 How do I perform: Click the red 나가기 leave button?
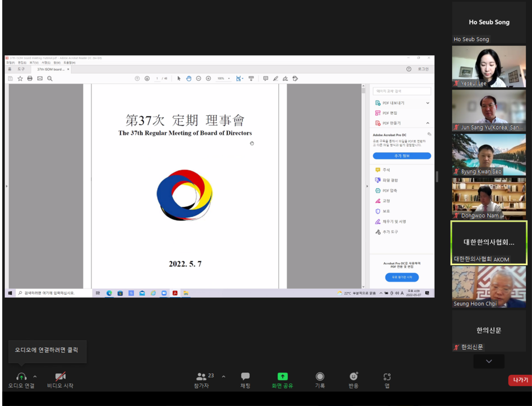pyautogui.click(x=520, y=380)
